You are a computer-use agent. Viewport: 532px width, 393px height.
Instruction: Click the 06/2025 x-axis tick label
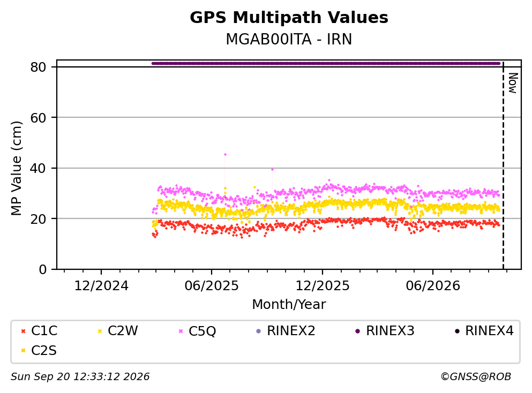point(212,286)
